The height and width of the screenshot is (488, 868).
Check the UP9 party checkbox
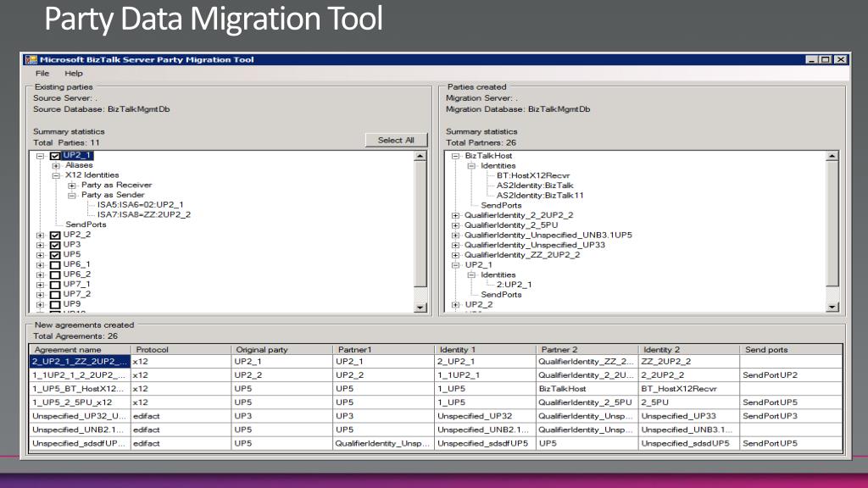click(55, 304)
